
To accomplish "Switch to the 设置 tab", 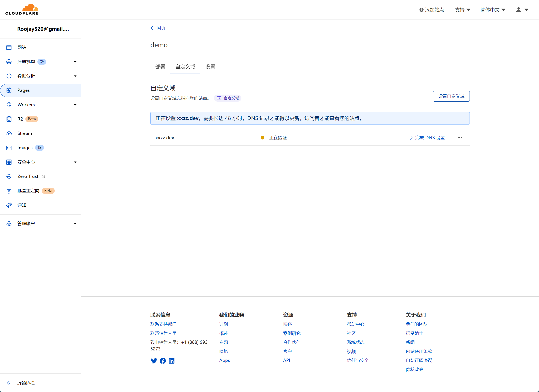I will [x=210, y=67].
